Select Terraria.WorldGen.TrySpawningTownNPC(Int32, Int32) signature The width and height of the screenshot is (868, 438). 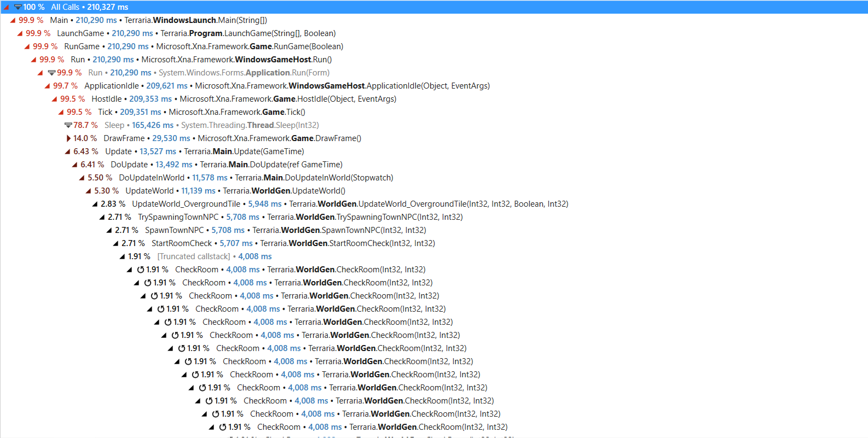click(x=365, y=217)
